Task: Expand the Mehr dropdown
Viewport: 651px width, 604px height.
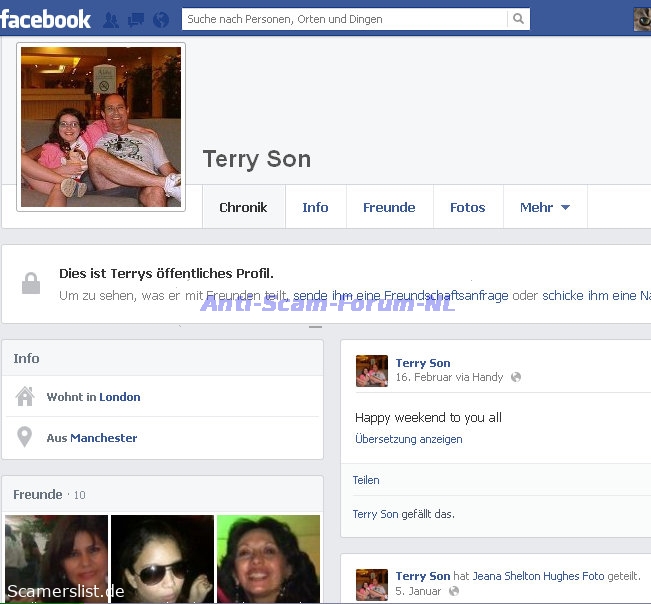Action: [544, 208]
